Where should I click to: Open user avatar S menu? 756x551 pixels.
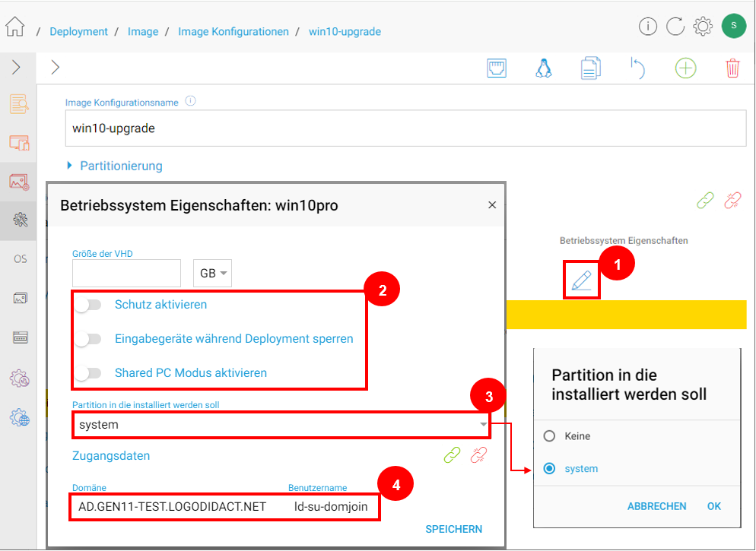click(734, 26)
